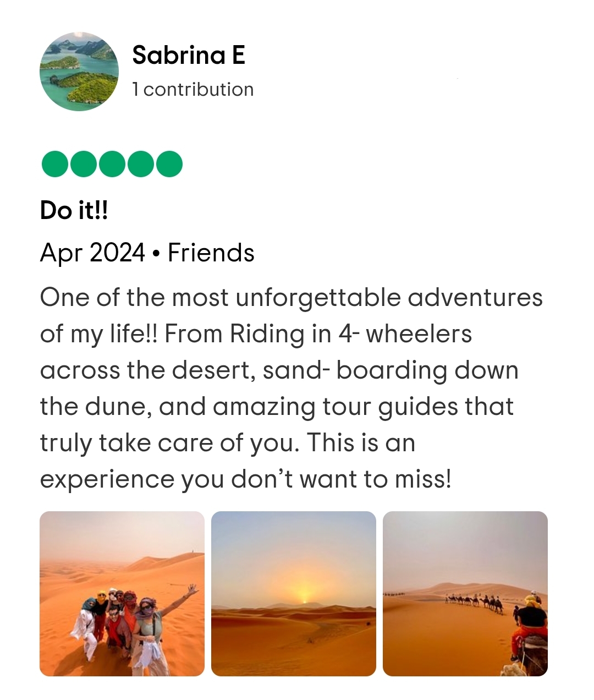Image resolution: width=594 pixels, height=700 pixels.
Task: Click the 'experience you don't want to miss!' line
Action: click(x=246, y=479)
